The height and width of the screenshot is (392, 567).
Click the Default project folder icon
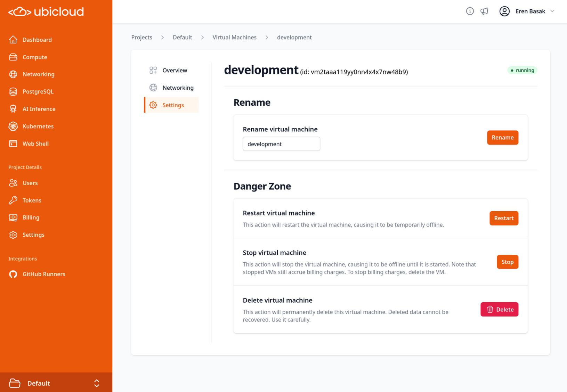point(15,383)
